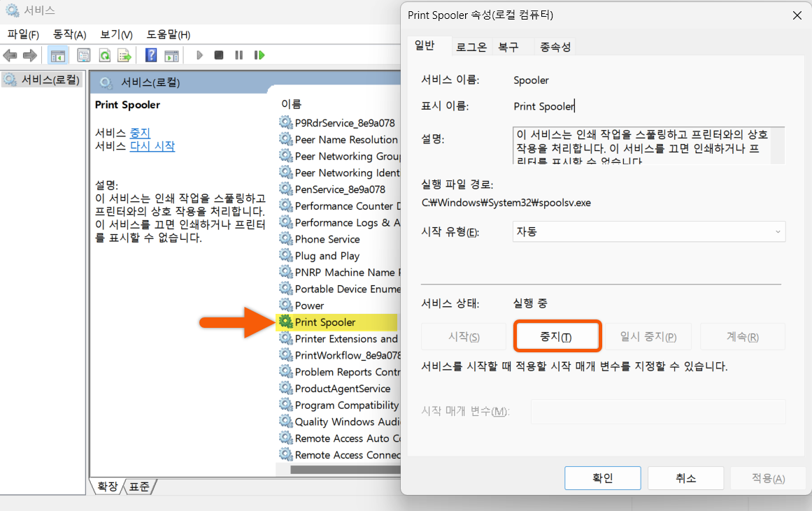Click the back navigation arrow
Image resolution: width=812 pixels, height=511 pixels.
tap(10, 55)
